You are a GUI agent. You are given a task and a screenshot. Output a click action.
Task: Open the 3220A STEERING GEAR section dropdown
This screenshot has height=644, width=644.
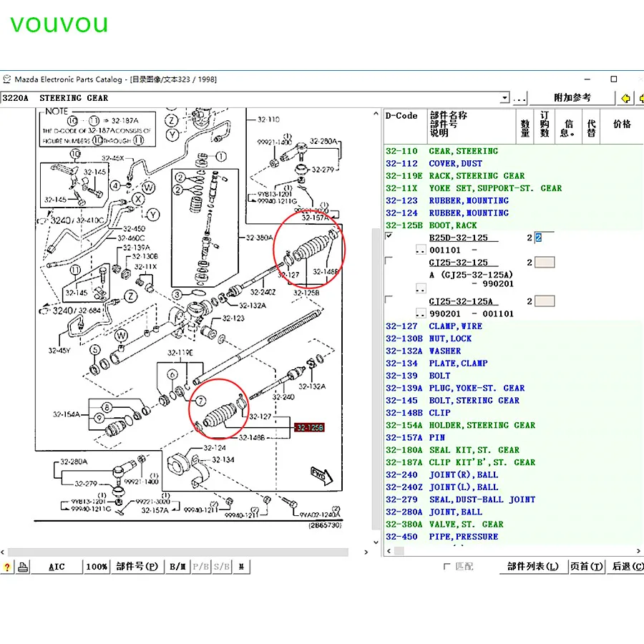click(504, 98)
